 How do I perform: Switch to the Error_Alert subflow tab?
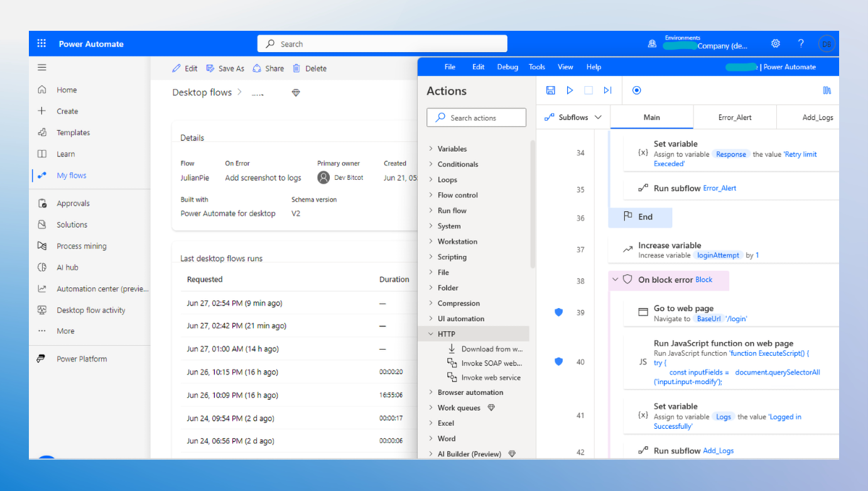[x=735, y=118]
